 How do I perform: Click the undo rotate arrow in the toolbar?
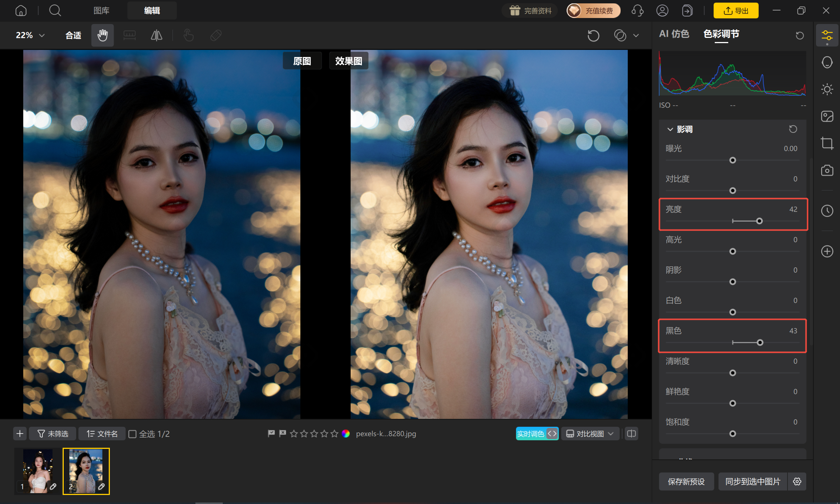[593, 36]
